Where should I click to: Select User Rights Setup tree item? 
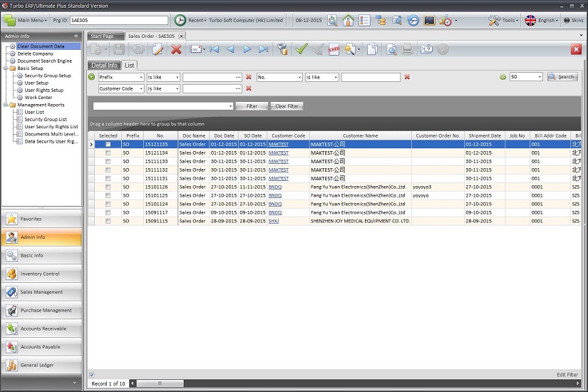pyautogui.click(x=44, y=90)
